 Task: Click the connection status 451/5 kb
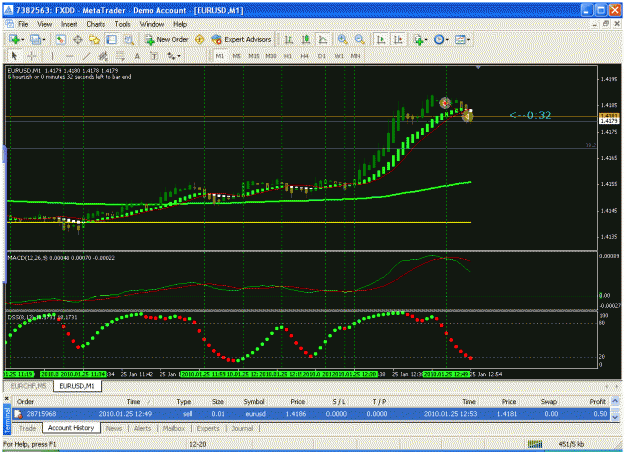tap(572, 444)
